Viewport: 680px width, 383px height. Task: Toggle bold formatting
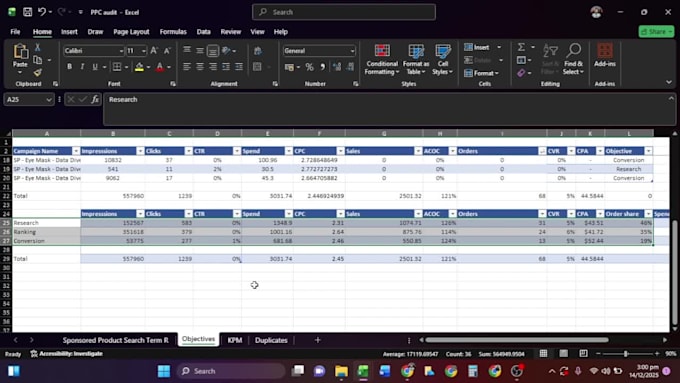[x=69, y=67]
